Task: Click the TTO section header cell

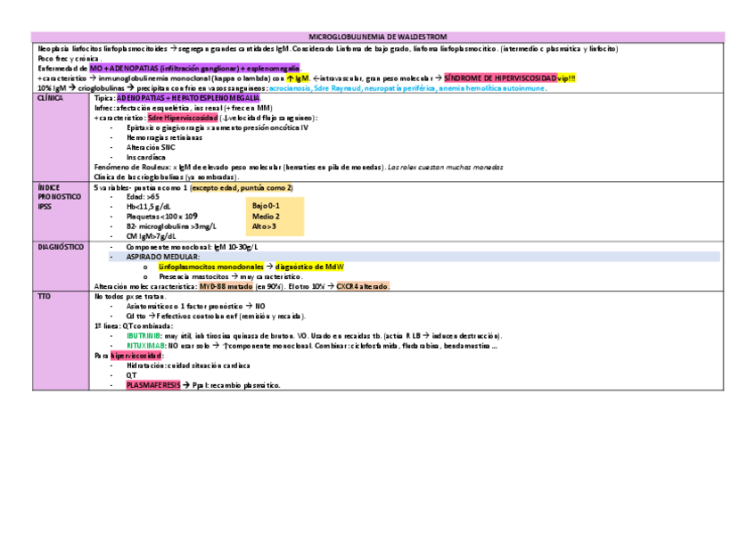Action: pos(45,294)
